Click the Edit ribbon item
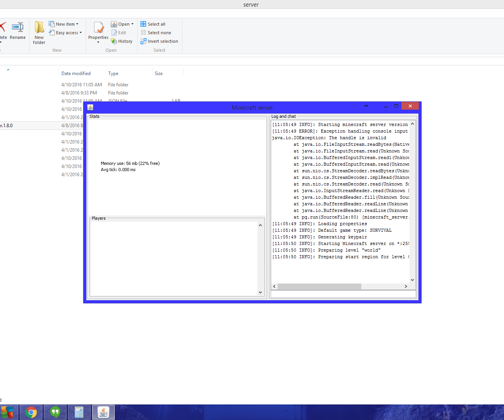504x420 pixels. (x=119, y=33)
